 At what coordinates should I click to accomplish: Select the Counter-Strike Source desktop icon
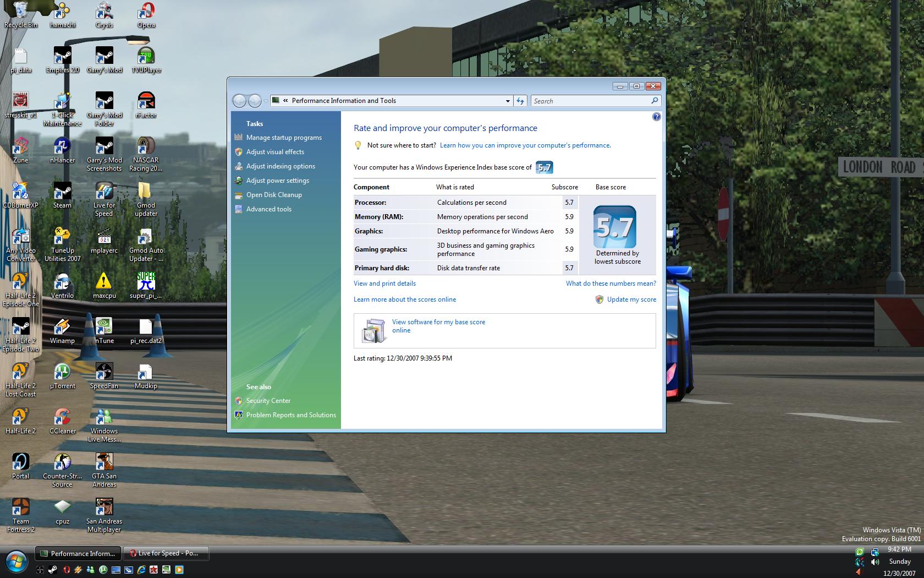[x=62, y=470]
